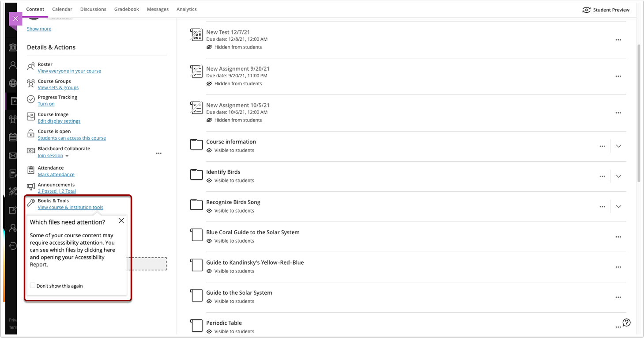Click the Announcements megaphone icon

pyautogui.click(x=31, y=187)
